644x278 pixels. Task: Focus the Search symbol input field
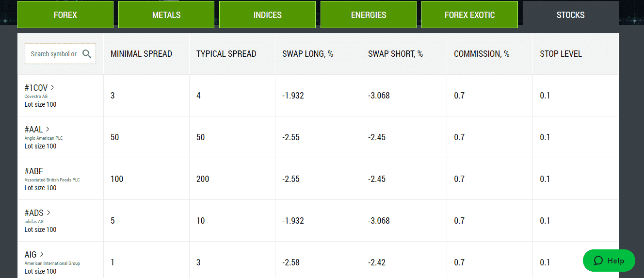click(x=53, y=54)
